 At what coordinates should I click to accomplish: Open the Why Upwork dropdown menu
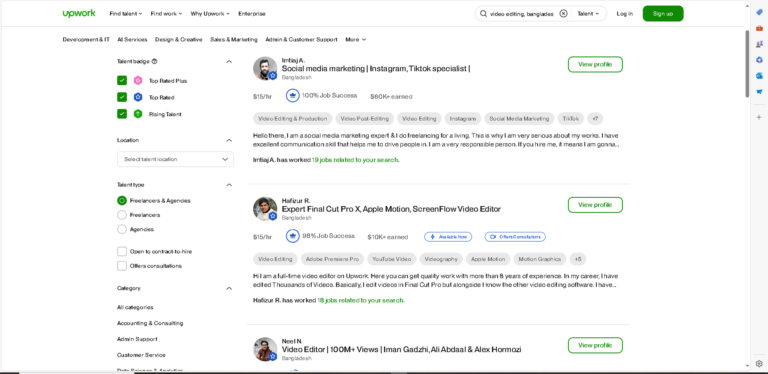tap(210, 14)
